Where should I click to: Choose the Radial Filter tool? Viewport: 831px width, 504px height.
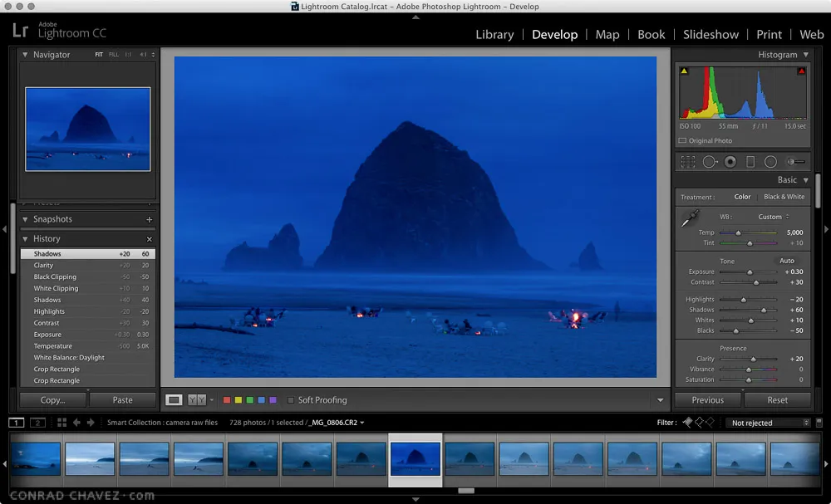[x=770, y=162]
